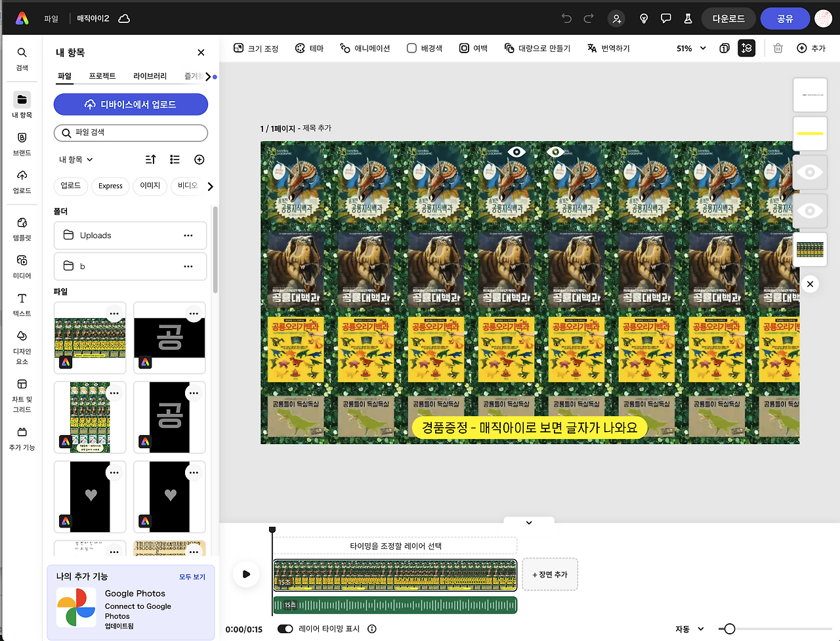Open the 템플릿 sidebar panel
Screen dimensions: 840x641
coord(22,229)
